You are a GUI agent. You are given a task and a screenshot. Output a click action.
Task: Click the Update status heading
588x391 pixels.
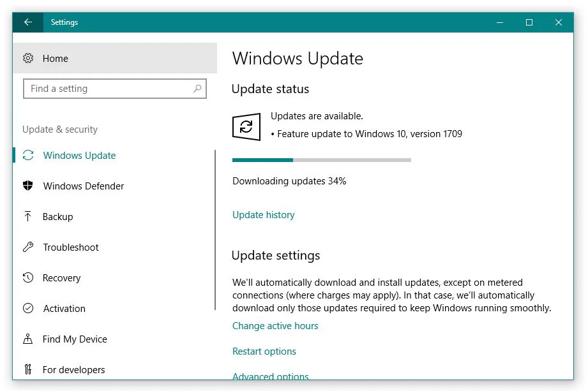pos(270,89)
